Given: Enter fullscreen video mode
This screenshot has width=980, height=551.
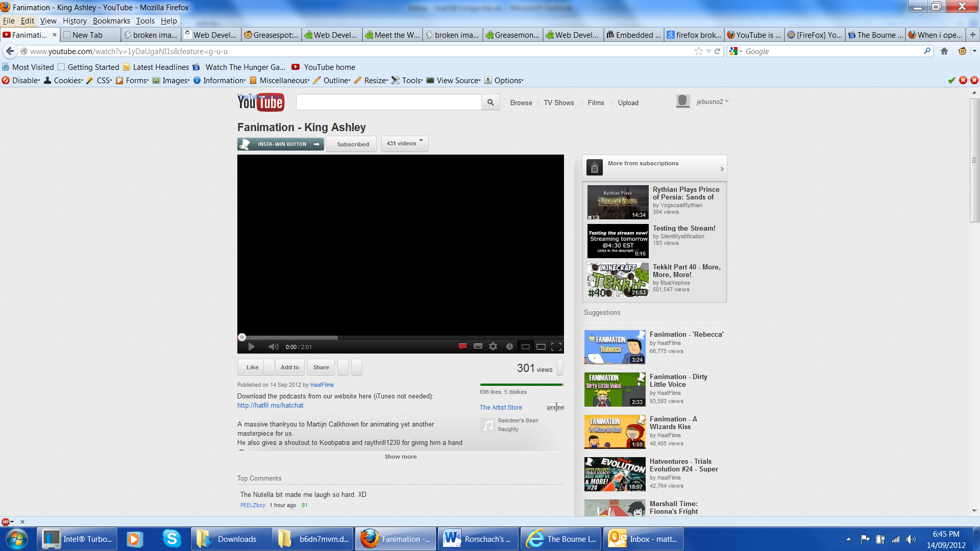Looking at the screenshot, I should coord(556,347).
